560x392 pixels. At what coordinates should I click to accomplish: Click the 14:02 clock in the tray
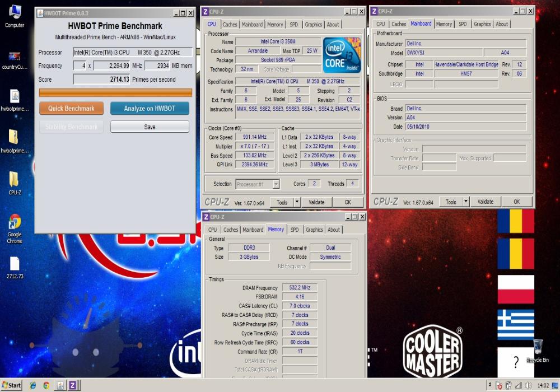(x=543, y=386)
